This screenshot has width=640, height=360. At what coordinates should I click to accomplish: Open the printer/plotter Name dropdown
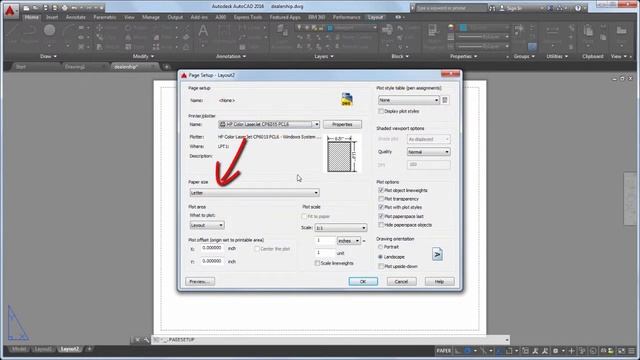(x=269, y=124)
